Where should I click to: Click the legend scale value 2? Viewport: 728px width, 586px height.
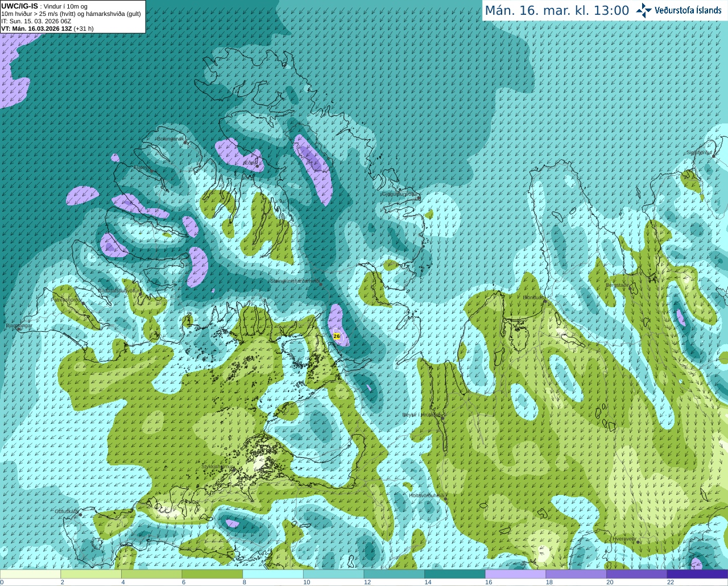(63, 582)
